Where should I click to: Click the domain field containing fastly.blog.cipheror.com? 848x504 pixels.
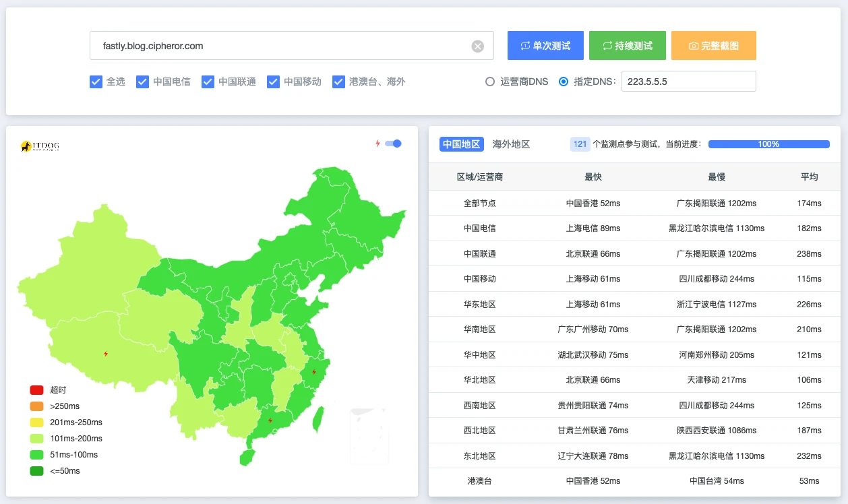[291, 46]
